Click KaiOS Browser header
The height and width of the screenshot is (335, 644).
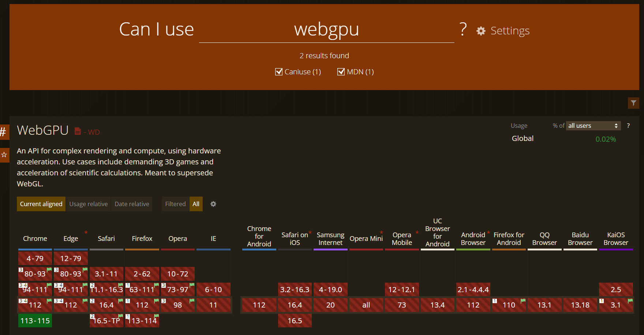[x=616, y=239]
